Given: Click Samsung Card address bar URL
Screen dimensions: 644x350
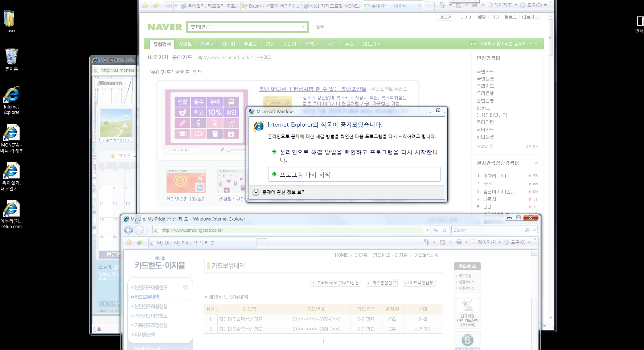Looking at the screenshot, I should coord(192,230).
